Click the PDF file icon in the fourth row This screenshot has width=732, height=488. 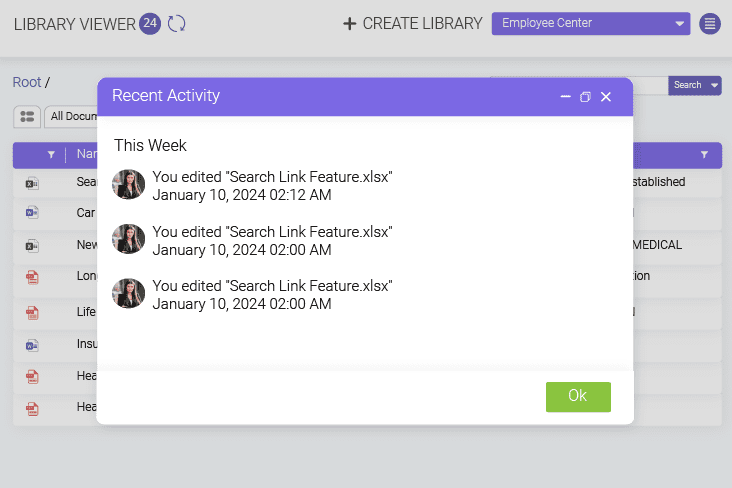(x=31, y=277)
